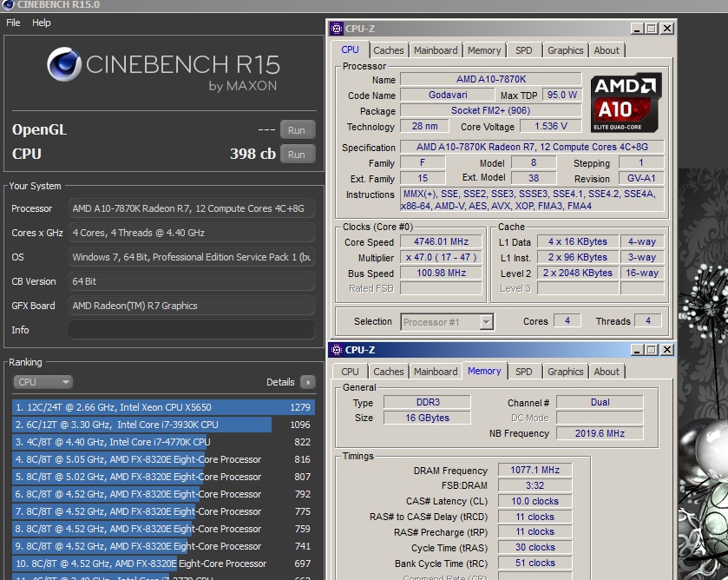Maximize the bottom CPU-Z window

pyautogui.click(x=652, y=350)
